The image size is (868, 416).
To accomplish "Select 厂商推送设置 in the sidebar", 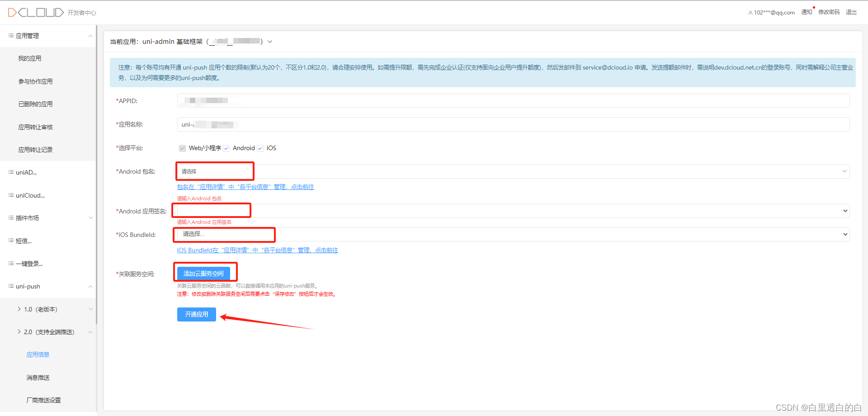I will tap(43, 400).
